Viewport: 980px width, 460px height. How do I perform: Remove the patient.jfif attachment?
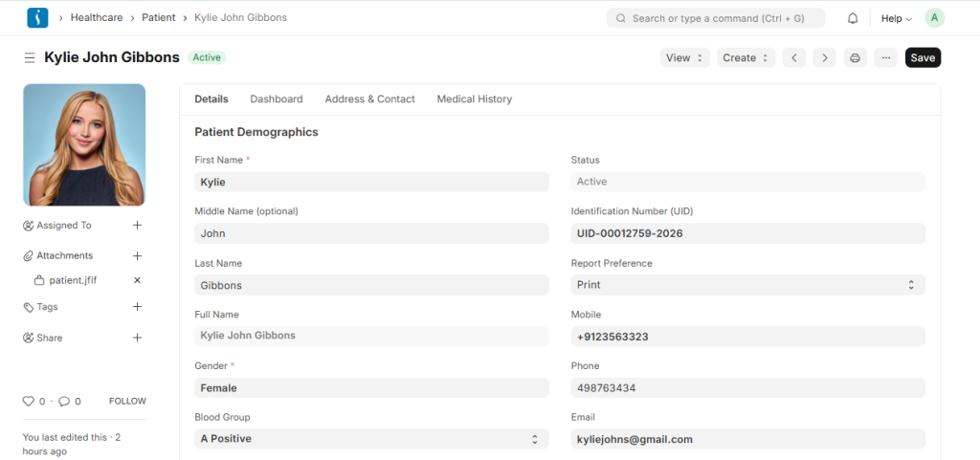(x=137, y=280)
